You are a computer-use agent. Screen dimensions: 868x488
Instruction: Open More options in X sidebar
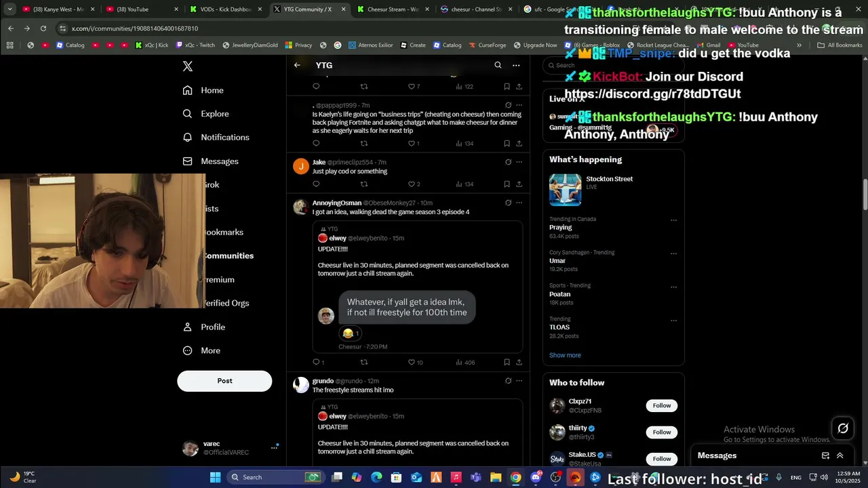pyautogui.click(x=201, y=350)
